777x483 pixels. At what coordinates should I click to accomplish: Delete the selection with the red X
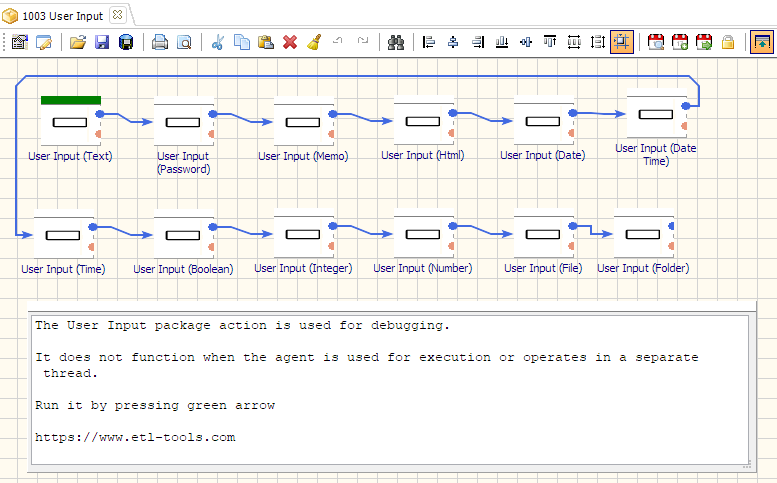tap(290, 42)
